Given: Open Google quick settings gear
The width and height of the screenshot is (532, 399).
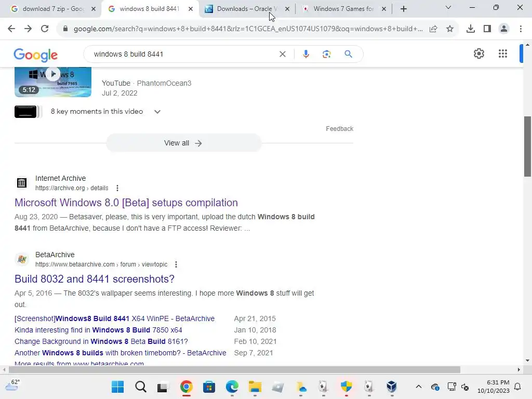Looking at the screenshot, I should (478, 54).
